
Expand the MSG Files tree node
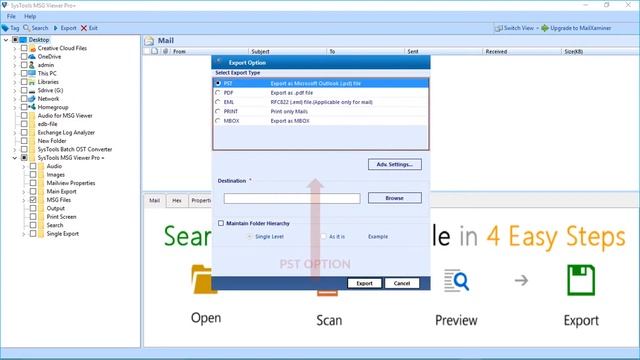[24, 200]
